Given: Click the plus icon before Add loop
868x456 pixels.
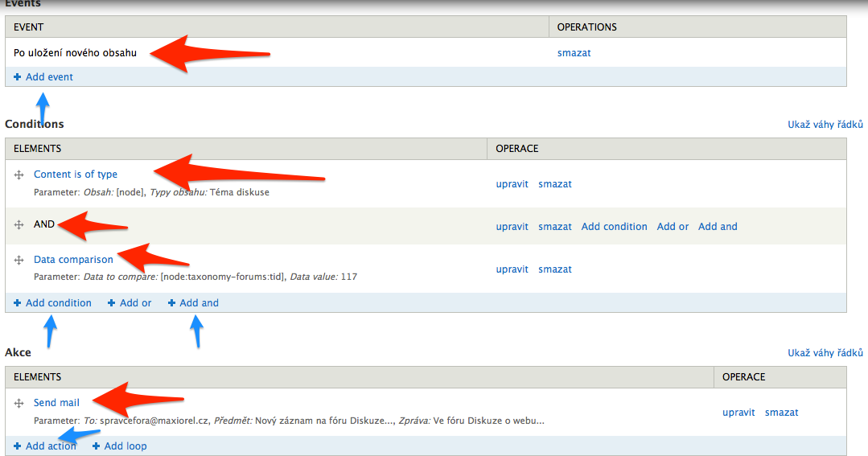Looking at the screenshot, I should coord(97,446).
